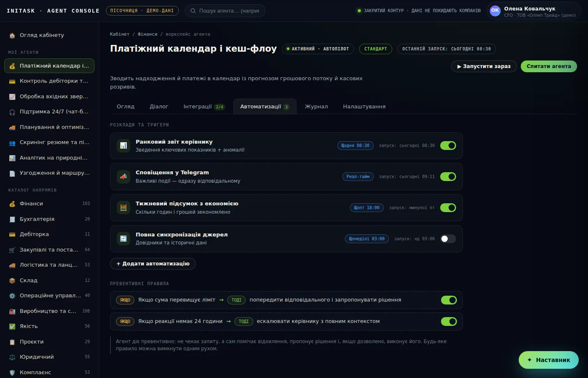This screenshot has height=378, width=588.
Task: Click the Операційне управління gear icon
Action: pyautogui.click(x=12, y=296)
